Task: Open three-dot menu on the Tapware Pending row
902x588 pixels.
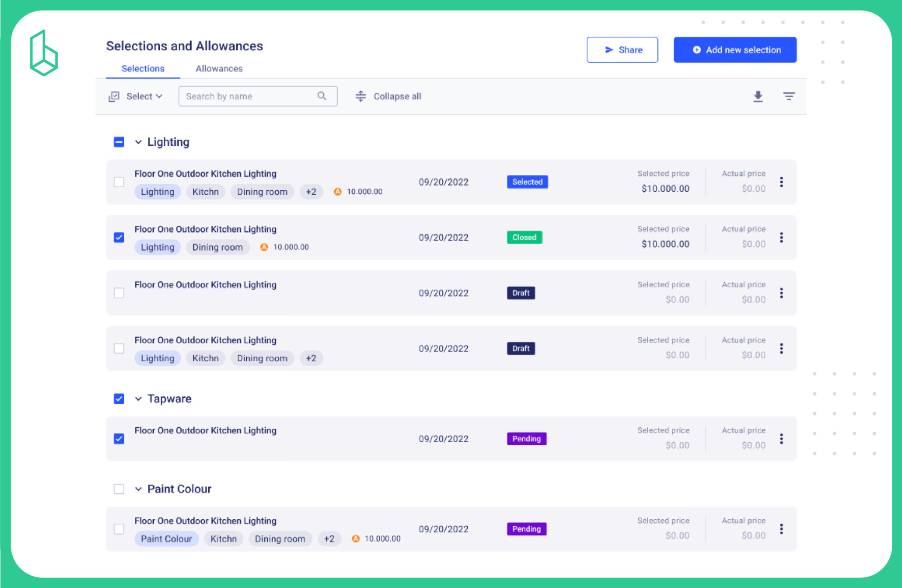Action: tap(781, 439)
